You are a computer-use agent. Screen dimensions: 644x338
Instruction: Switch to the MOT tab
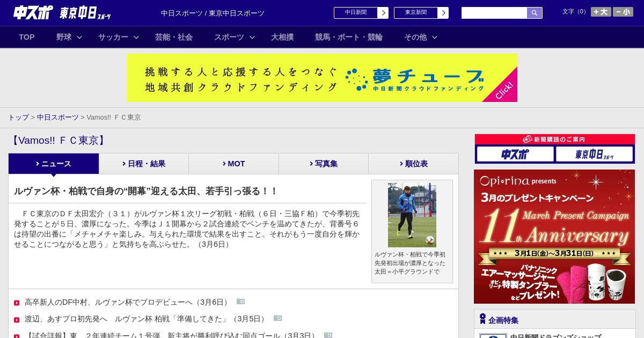pos(233,164)
